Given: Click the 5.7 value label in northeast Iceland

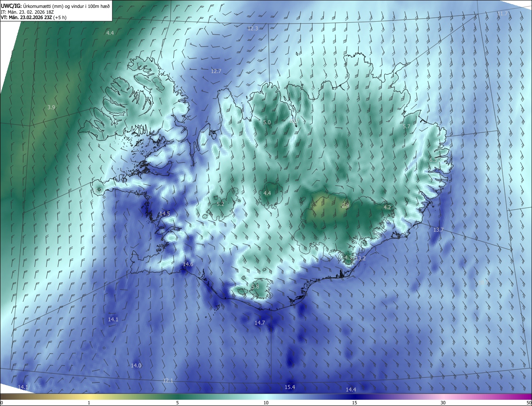Looking at the screenshot, I should pos(406,127).
